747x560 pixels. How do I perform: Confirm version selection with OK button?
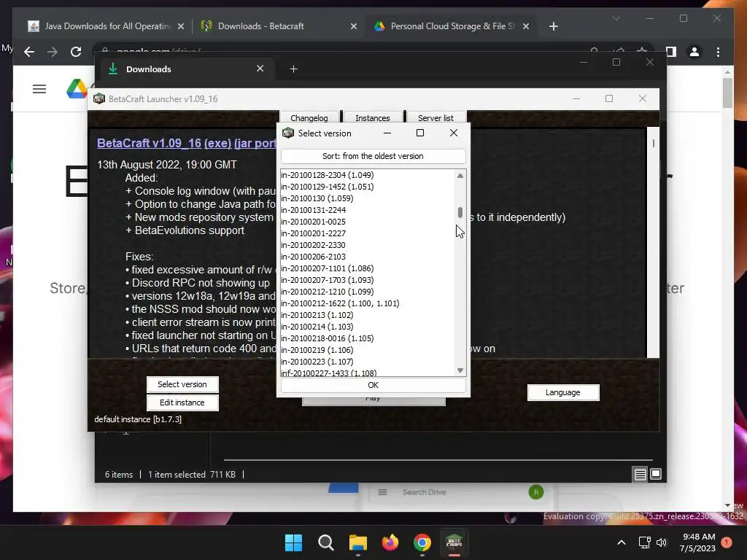pyautogui.click(x=373, y=385)
